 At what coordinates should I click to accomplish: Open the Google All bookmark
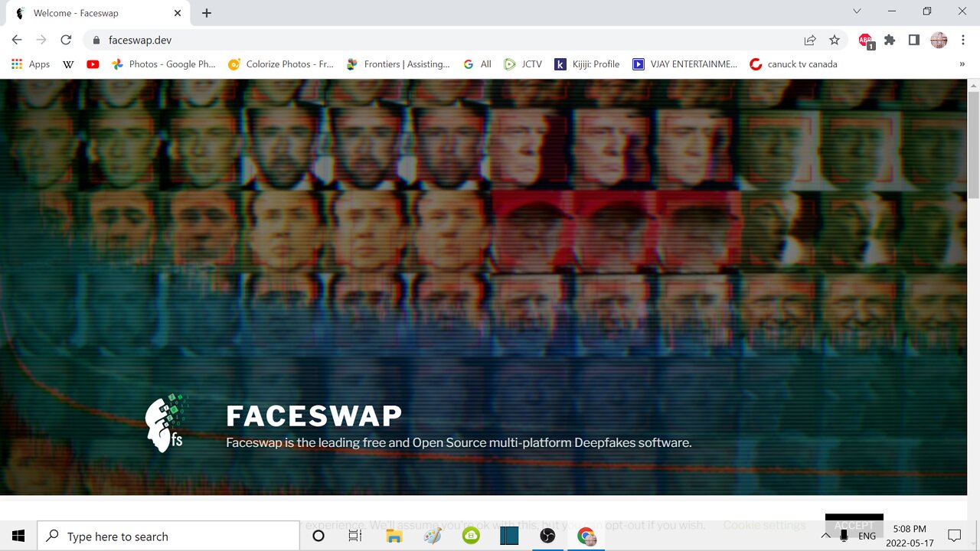click(x=478, y=64)
